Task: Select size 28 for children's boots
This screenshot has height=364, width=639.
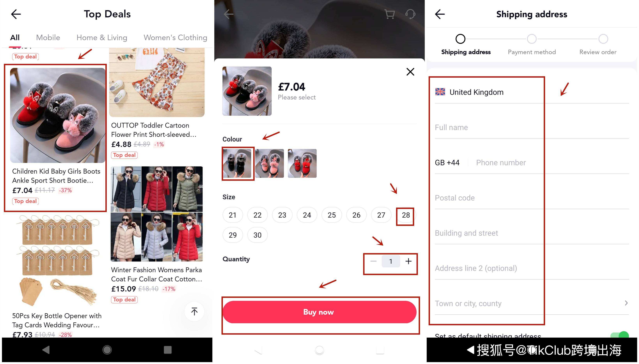Action: pyautogui.click(x=405, y=215)
